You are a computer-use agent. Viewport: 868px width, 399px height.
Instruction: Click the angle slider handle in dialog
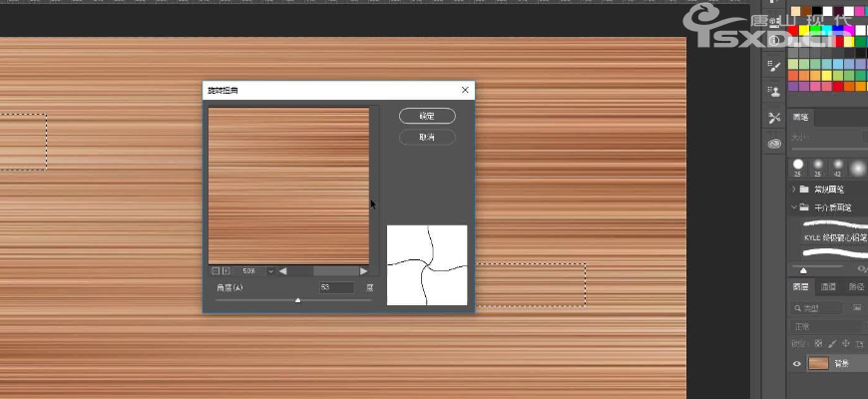coord(297,299)
